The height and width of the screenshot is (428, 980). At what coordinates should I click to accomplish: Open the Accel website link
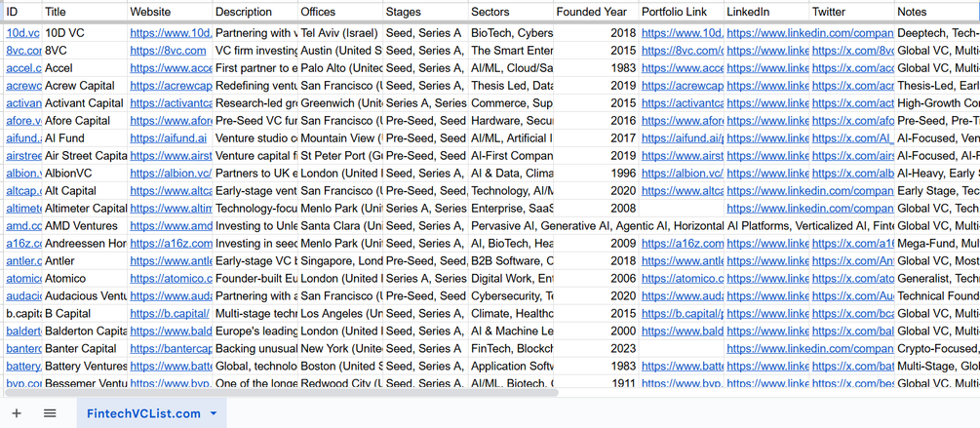click(171, 68)
